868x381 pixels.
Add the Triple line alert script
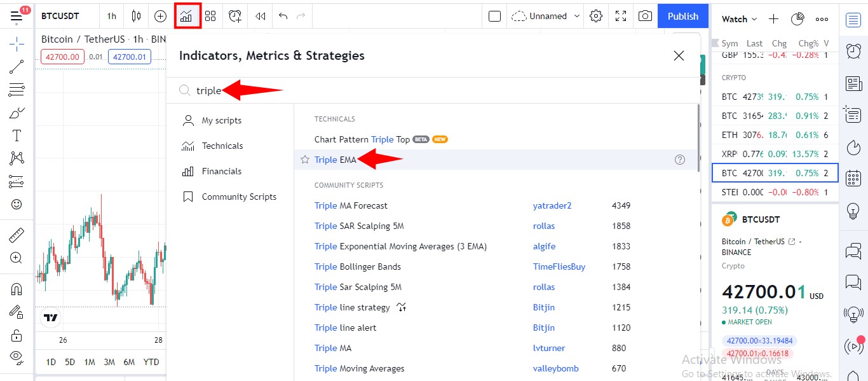[x=345, y=328]
